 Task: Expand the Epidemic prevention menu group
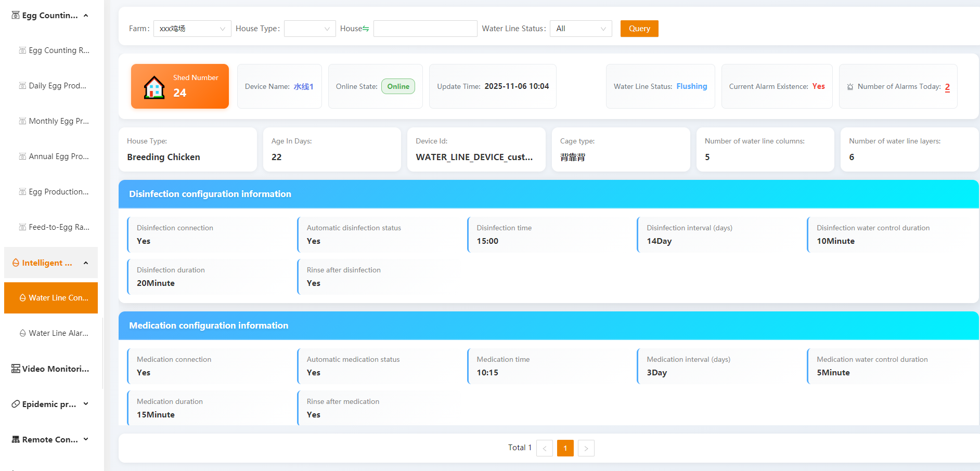coord(86,404)
